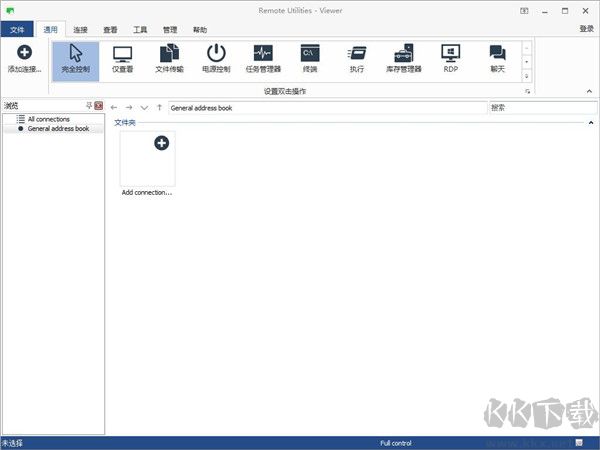600x450 pixels.
Task: Click the 登录 login link
Action: [x=586, y=29]
